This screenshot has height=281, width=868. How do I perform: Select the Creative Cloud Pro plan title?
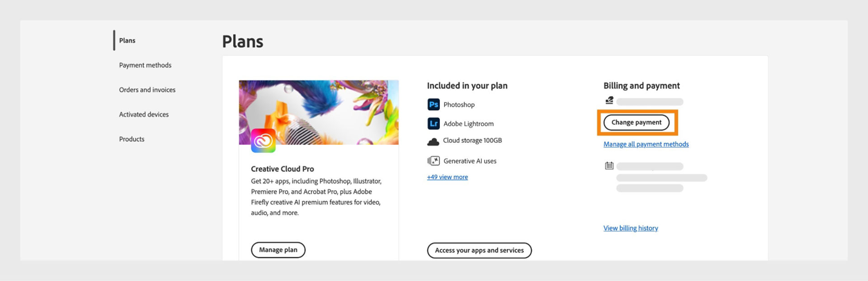tap(283, 169)
